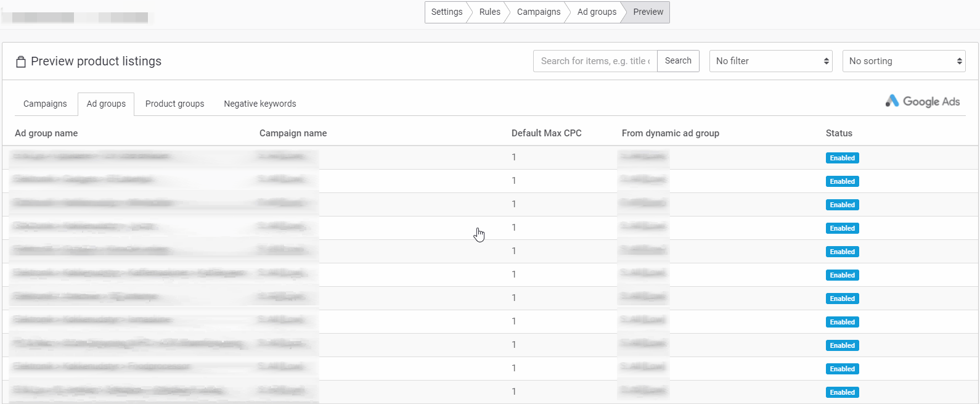
Task: Click the shopping bag icon beside the title
Action: click(21, 62)
